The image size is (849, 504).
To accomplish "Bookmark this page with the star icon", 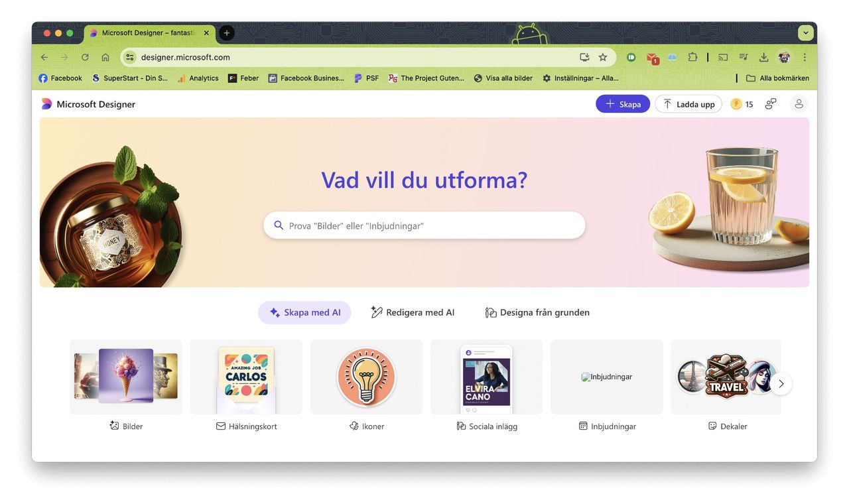I will point(603,57).
